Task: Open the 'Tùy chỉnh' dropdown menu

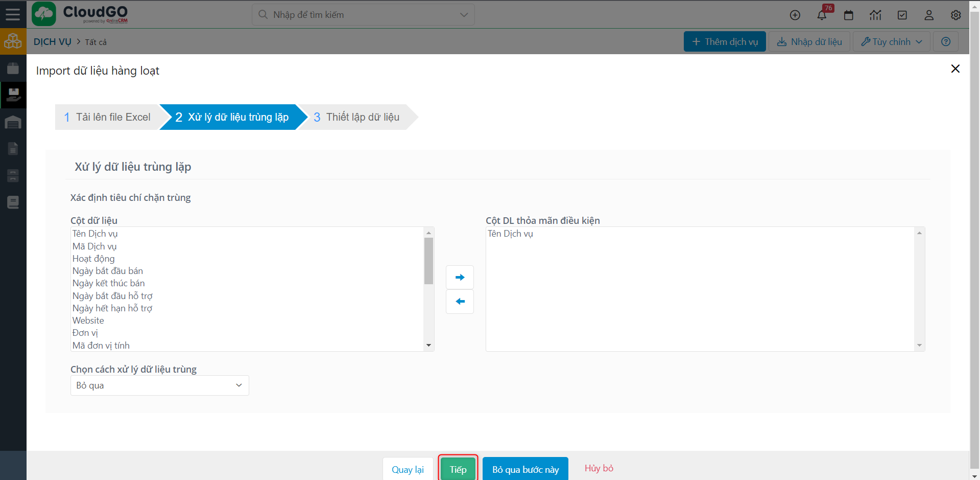Action: tap(891, 42)
